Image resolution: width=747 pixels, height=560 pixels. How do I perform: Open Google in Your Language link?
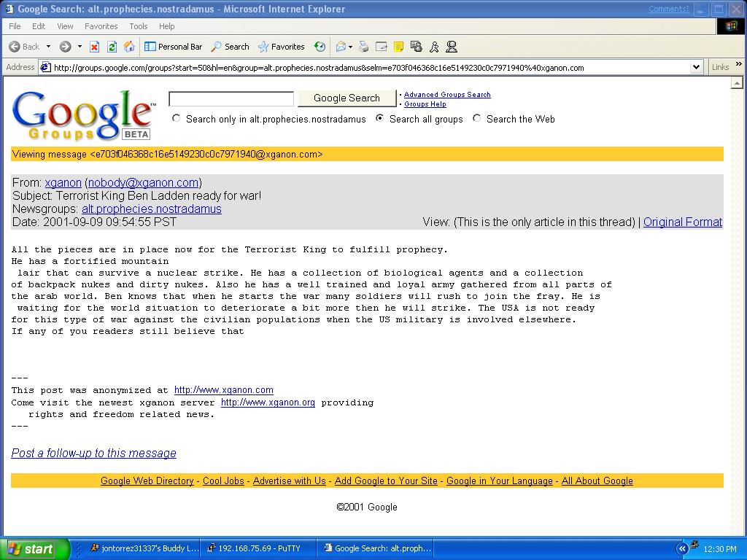pyautogui.click(x=499, y=481)
